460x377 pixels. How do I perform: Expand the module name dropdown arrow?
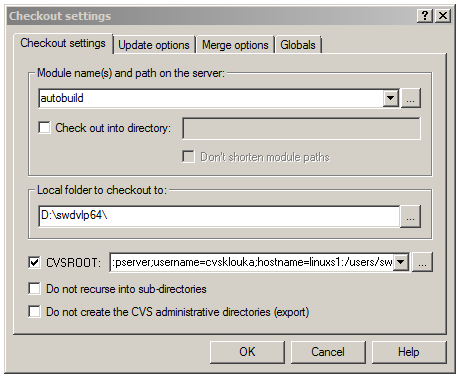[391, 98]
